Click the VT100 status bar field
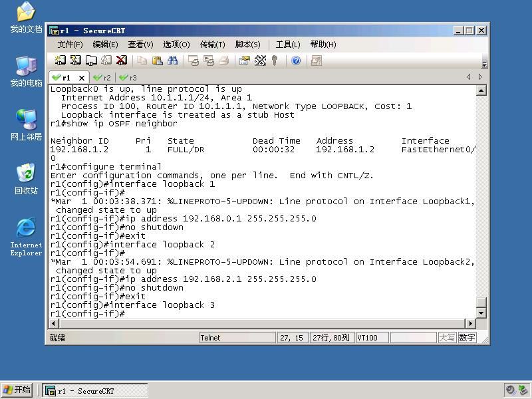532x399 pixels. pyautogui.click(x=372, y=338)
